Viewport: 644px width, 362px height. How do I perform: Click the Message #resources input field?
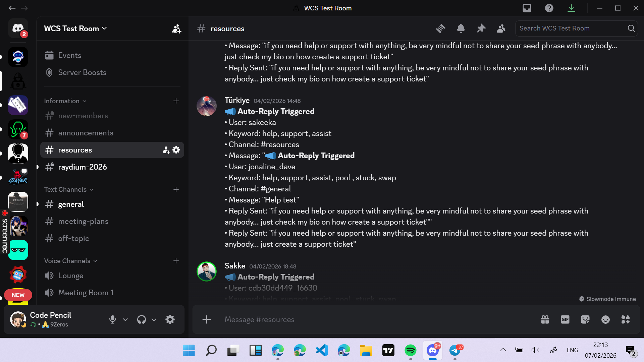click(369, 319)
